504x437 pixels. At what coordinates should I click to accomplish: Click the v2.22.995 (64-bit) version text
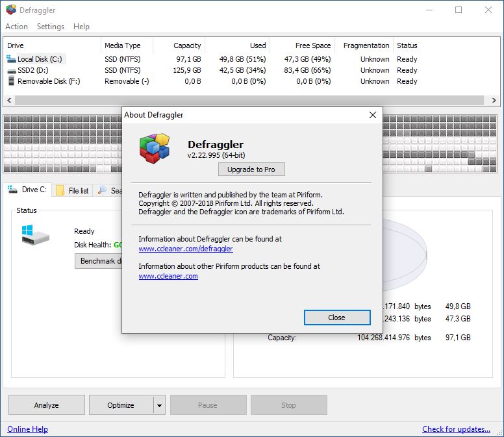click(216, 155)
